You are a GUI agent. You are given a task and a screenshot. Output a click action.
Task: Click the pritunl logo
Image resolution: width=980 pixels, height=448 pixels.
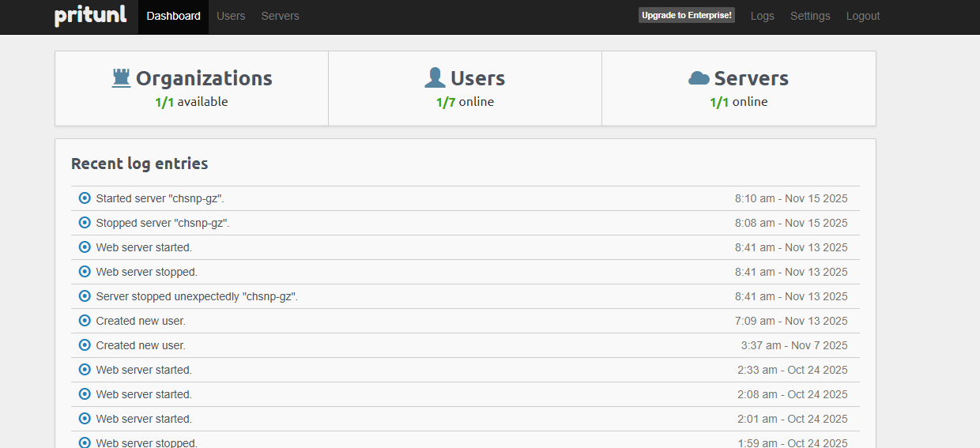pos(90,16)
